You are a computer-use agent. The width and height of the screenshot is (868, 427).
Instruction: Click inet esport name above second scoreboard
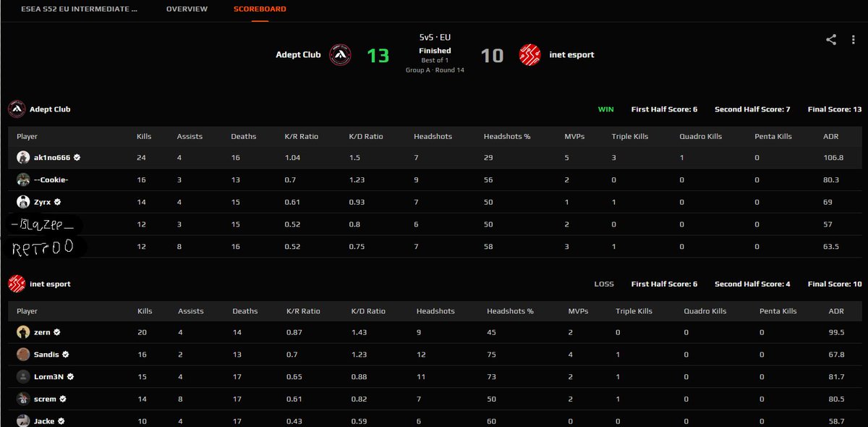point(50,284)
